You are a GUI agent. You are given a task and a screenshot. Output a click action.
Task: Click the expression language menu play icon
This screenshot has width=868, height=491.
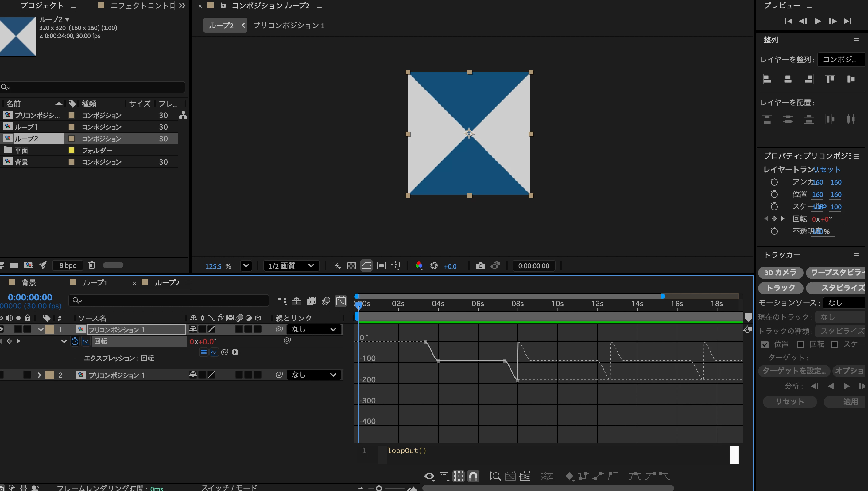click(235, 352)
